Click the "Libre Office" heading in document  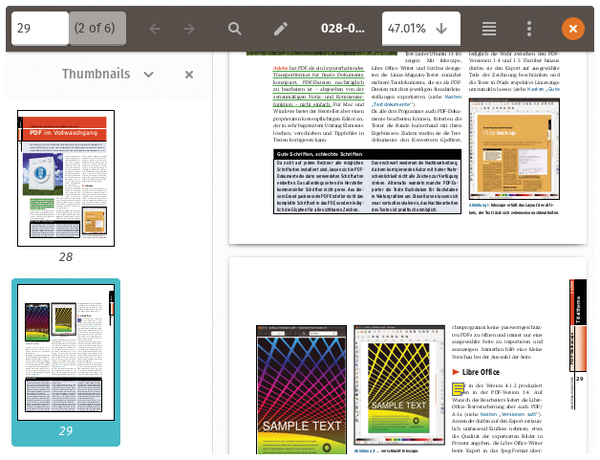click(x=481, y=372)
